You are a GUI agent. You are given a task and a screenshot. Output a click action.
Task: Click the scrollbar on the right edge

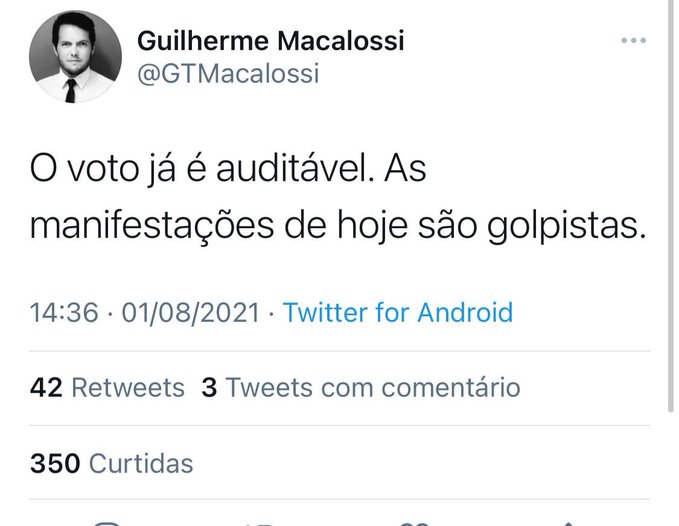(x=672, y=200)
